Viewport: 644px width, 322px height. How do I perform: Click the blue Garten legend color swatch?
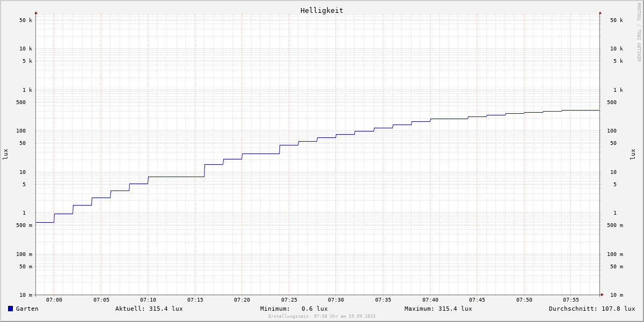click(x=10, y=309)
